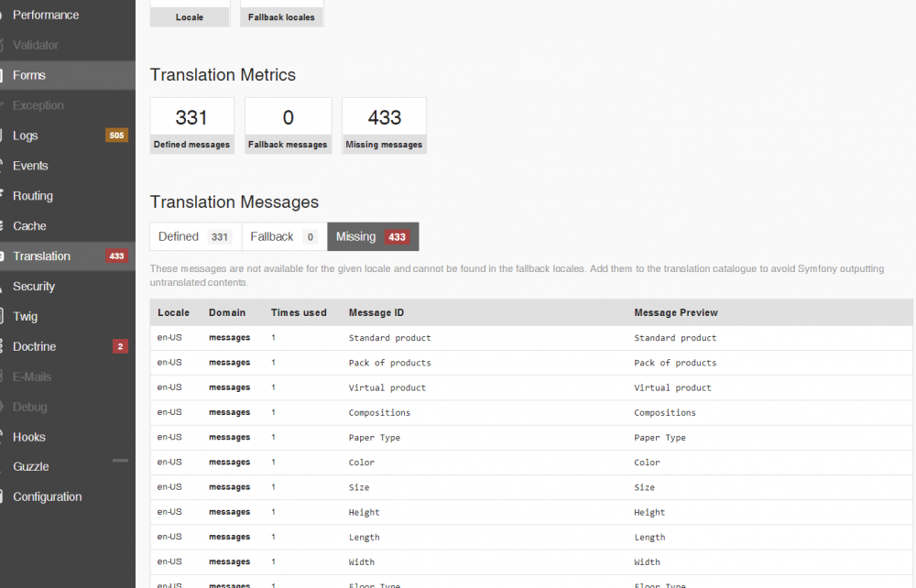This screenshot has width=916, height=588.
Task: Click Message Preview 'Paper Type'
Action: point(660,438)
